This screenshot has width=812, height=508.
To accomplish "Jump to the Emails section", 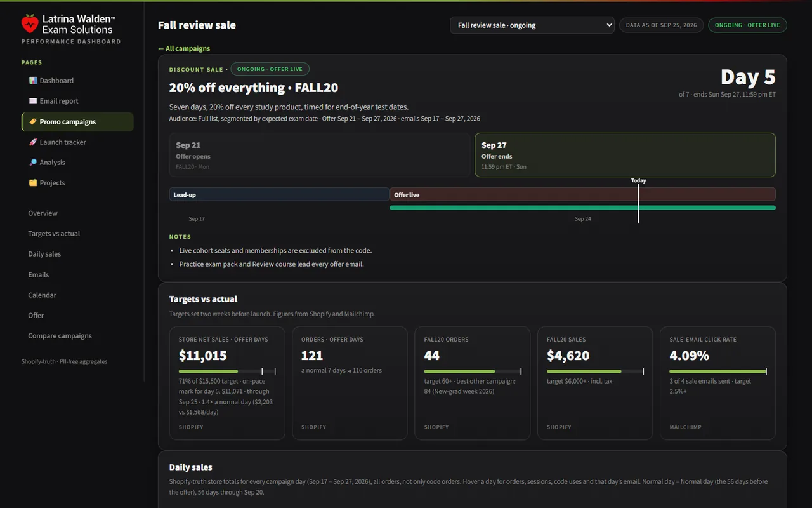I will coord(38,275).
